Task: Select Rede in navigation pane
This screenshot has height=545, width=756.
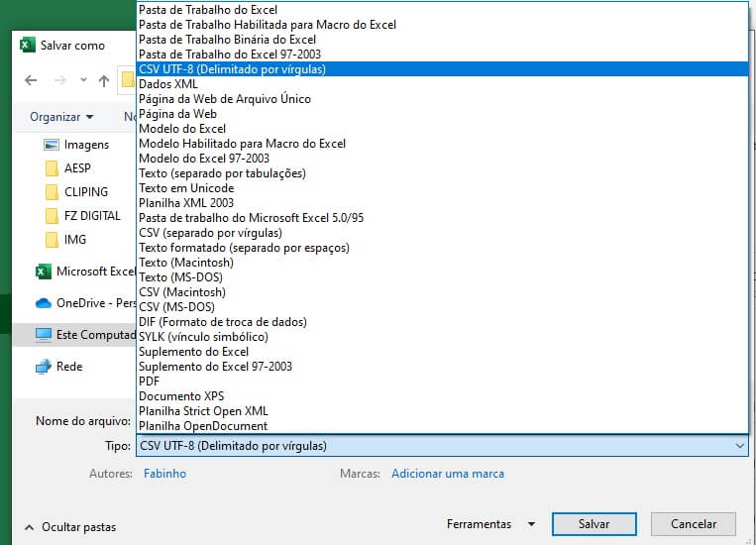Action: pos(69,367)
